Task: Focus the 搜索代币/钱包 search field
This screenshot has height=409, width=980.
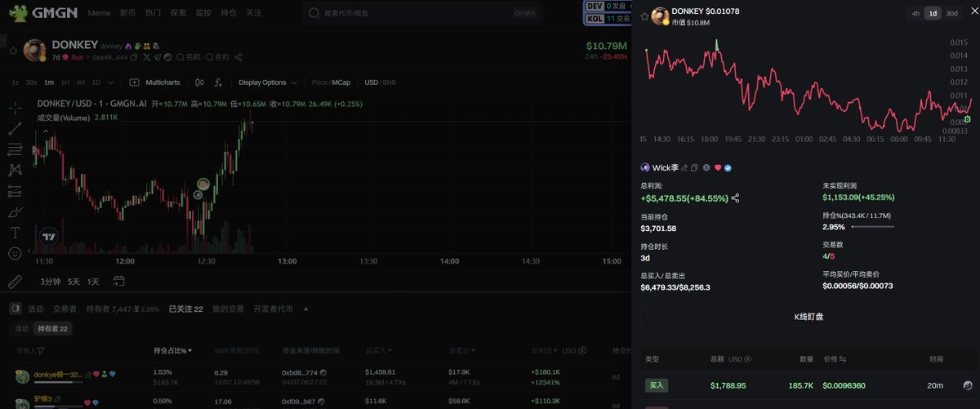Action: [x=420, y=13]
